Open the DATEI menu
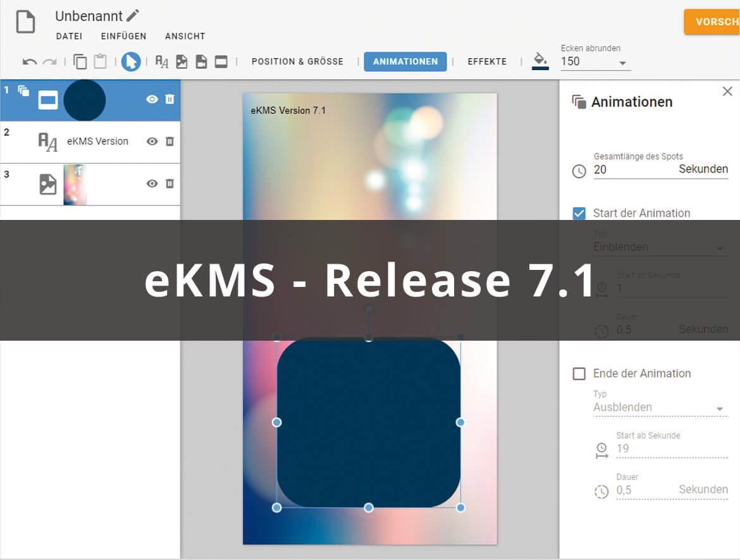Image resolution: width=740 pixels, height=560 pixels. (x=69, y=36)
